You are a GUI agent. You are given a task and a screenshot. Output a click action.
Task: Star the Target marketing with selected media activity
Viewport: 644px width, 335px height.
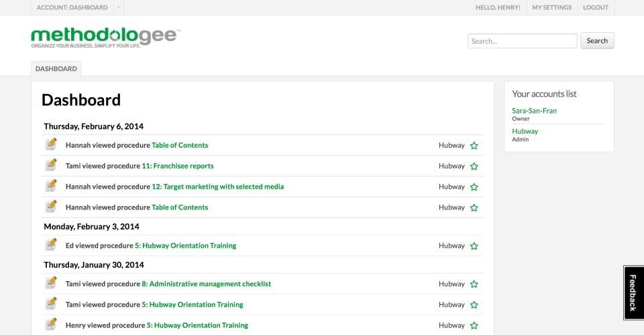474,187
